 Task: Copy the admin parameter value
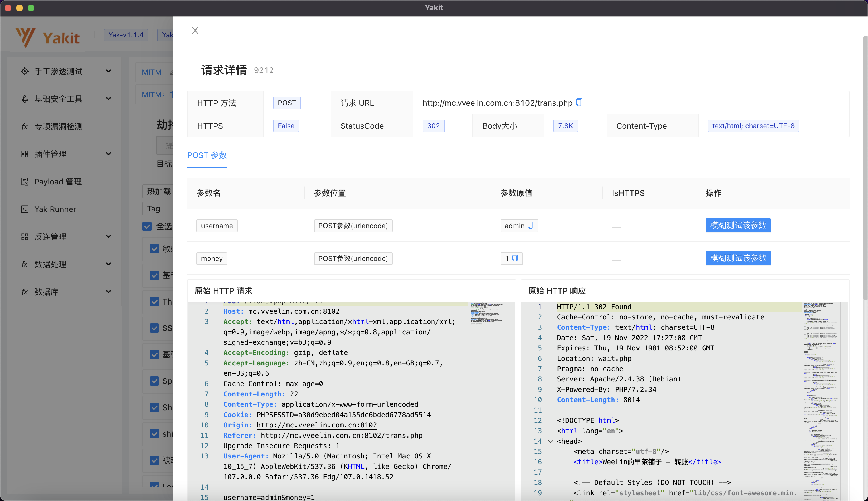[530, 226]
